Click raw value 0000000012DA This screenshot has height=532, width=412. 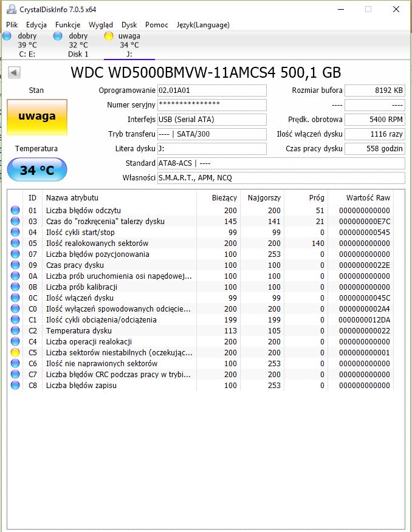[x=364, y=319]
